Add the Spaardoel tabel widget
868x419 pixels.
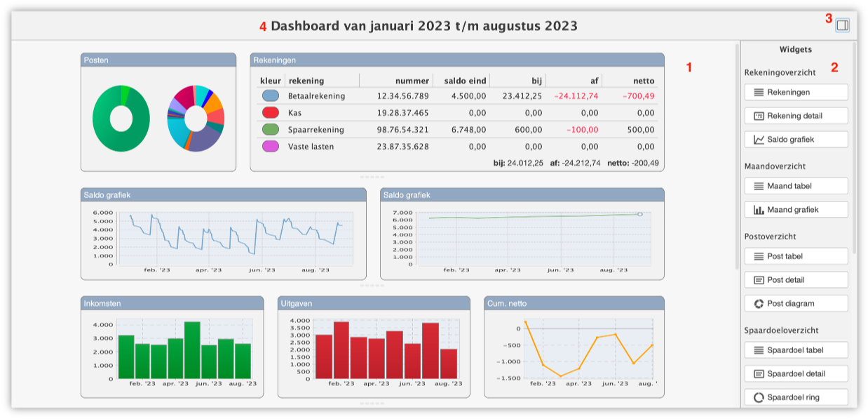(796, 350)
